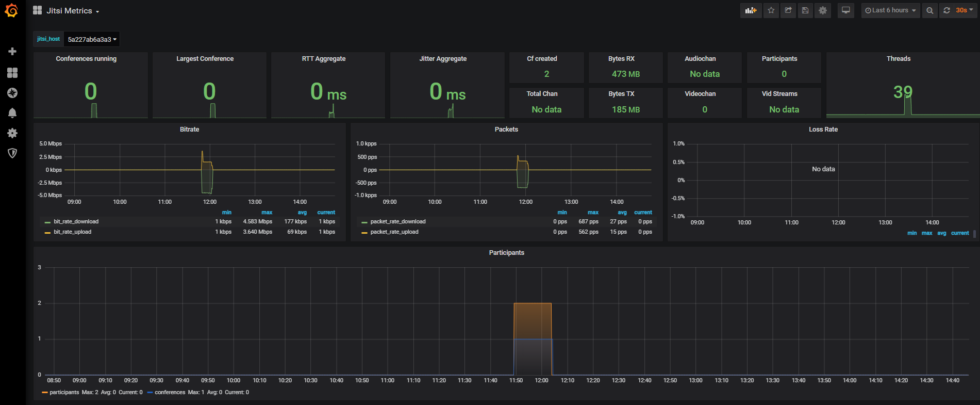Open the Bitrate panel title menu
This screenshot has width=980, height=405.
189,129
